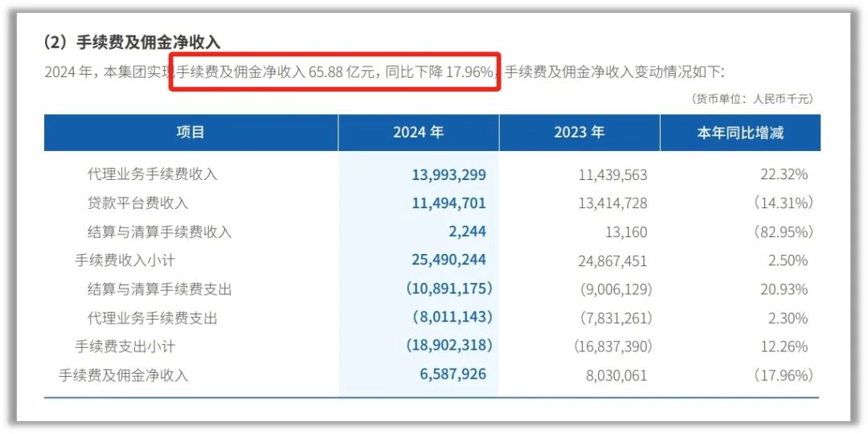
Task: Click the row label 结算与清算手续费收入
Action: (x=159, y=231)
